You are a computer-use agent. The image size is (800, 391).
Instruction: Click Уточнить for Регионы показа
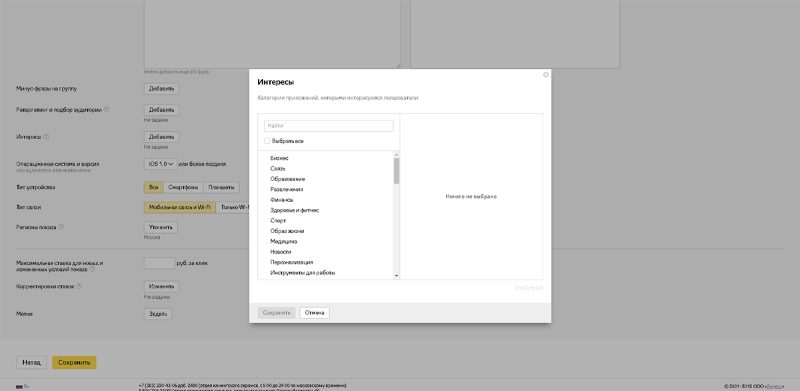click(161, 227)
